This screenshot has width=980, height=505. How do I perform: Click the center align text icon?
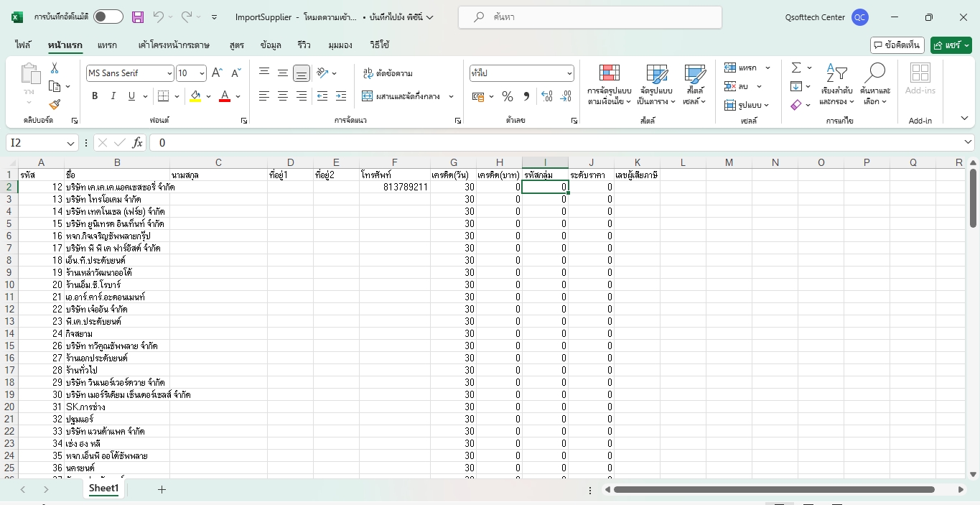click(x=283, y=96)
